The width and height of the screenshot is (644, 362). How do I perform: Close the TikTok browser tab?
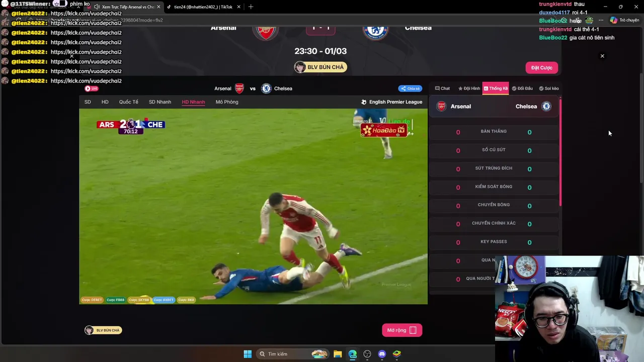[x=238, y=7]
